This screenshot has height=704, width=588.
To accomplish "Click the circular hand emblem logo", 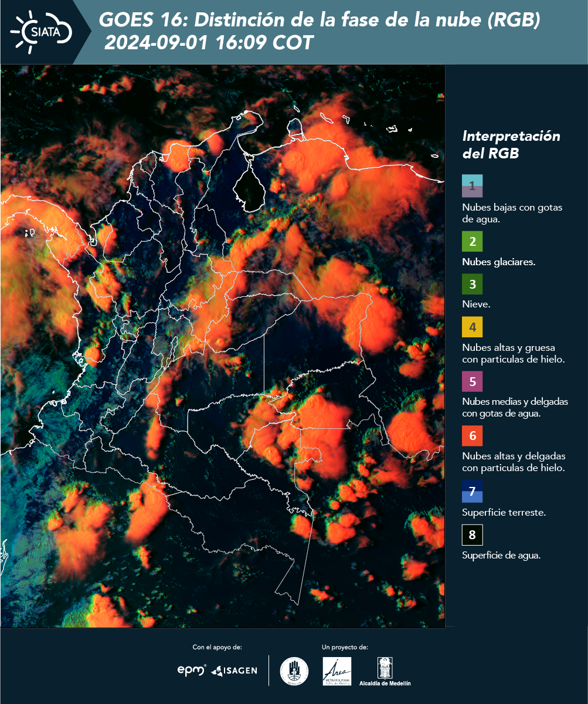I will click(294, 671).
